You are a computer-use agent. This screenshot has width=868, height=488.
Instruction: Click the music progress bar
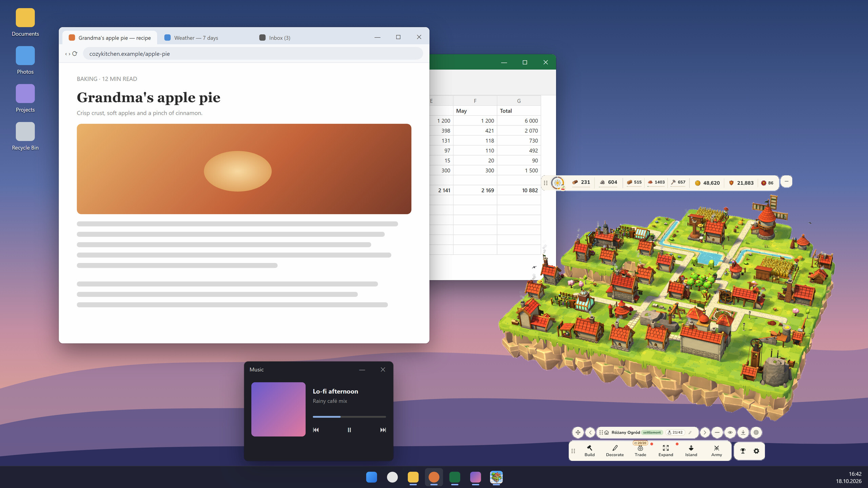pyautogui.click(x=349, y=416)
